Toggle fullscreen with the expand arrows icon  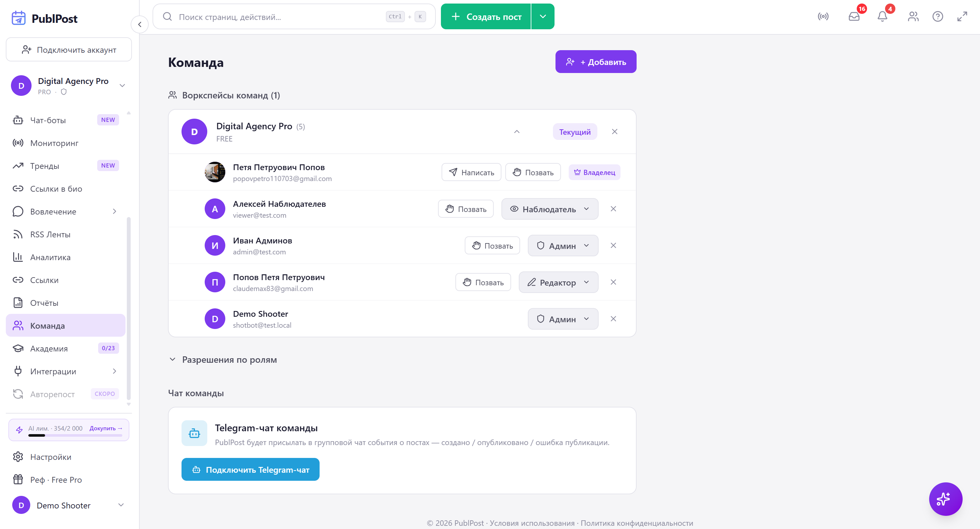(962, 17)
